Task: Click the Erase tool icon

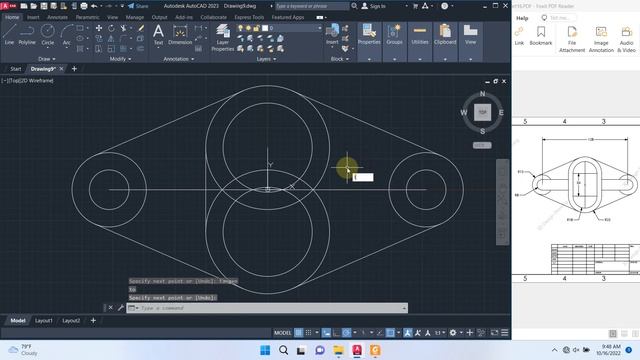Action: 141,28
